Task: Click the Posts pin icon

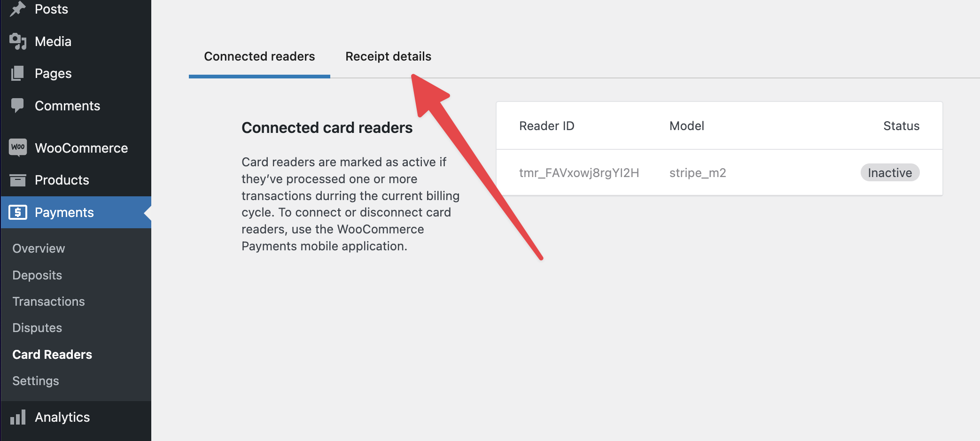Action: tap(17, 9)
